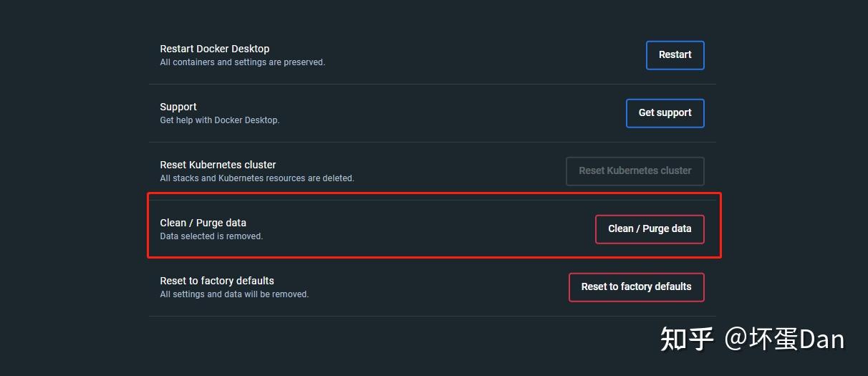
Task: Select the Reset to factory defaults heading
Action: (x=216, y=281)
